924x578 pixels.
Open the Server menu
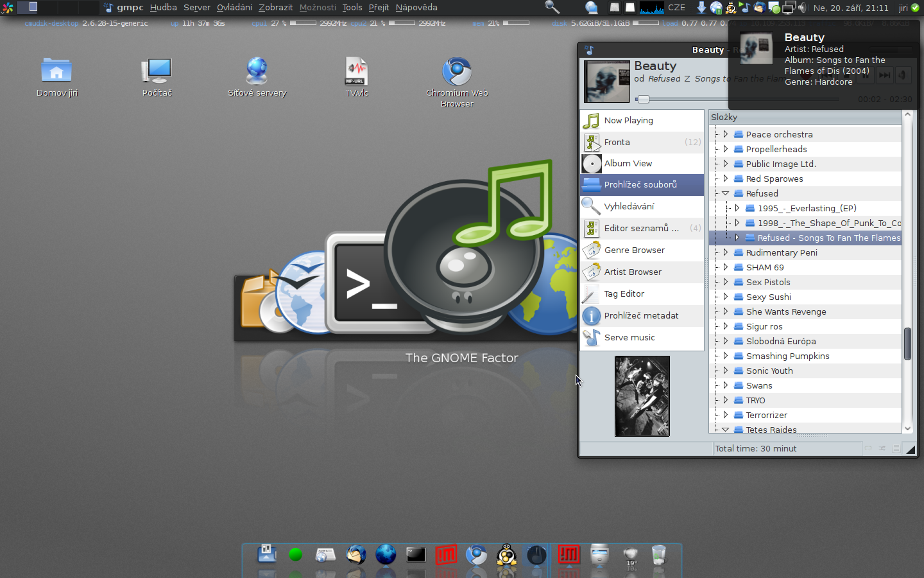coord(196,8)
